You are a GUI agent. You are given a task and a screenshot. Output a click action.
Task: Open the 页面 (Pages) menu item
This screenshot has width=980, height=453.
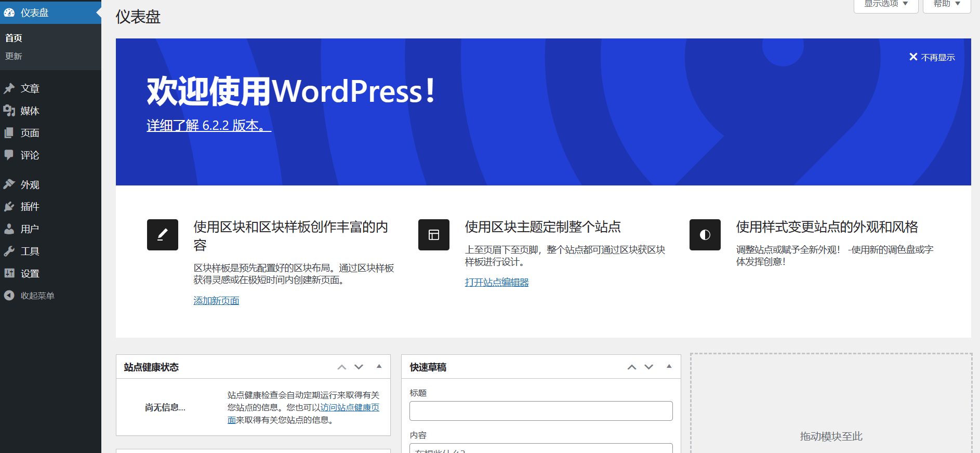30,133
